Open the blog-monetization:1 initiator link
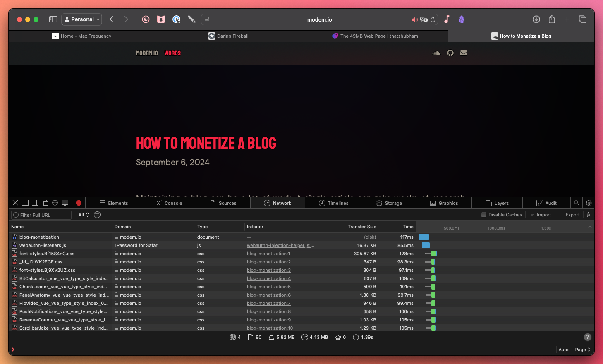This screenshot has height=364, width=603. [268, 254]
